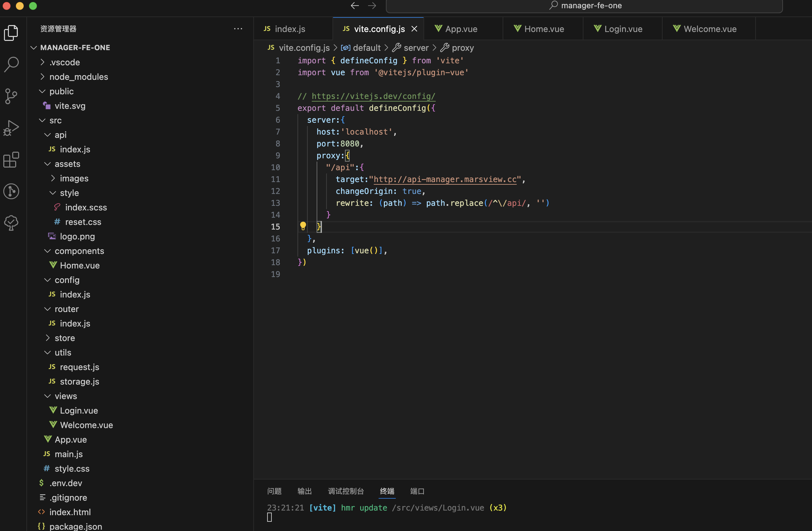Open Login.vue in the file tree
This screenshot has height=531, width=812.
click(x=79, y=410)
